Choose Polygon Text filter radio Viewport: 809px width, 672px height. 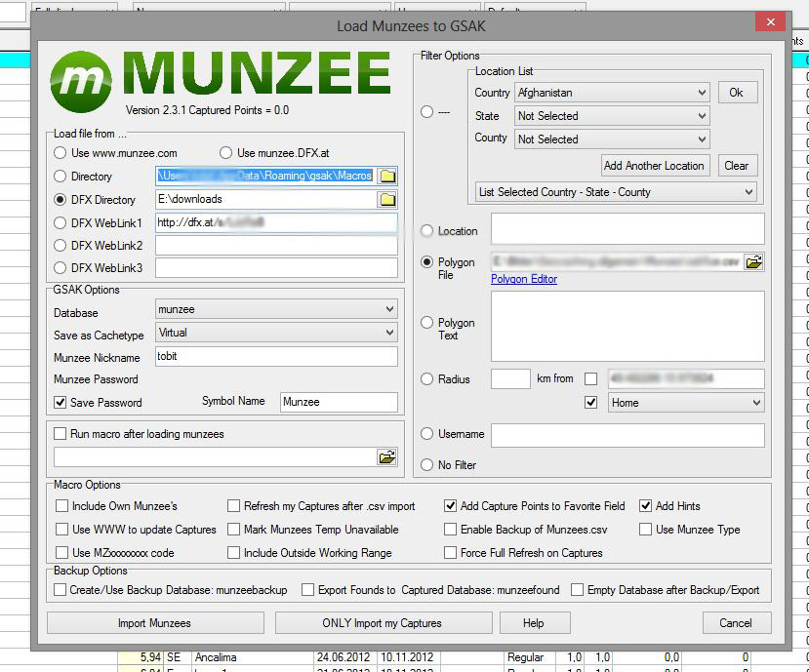pos(426,323)
